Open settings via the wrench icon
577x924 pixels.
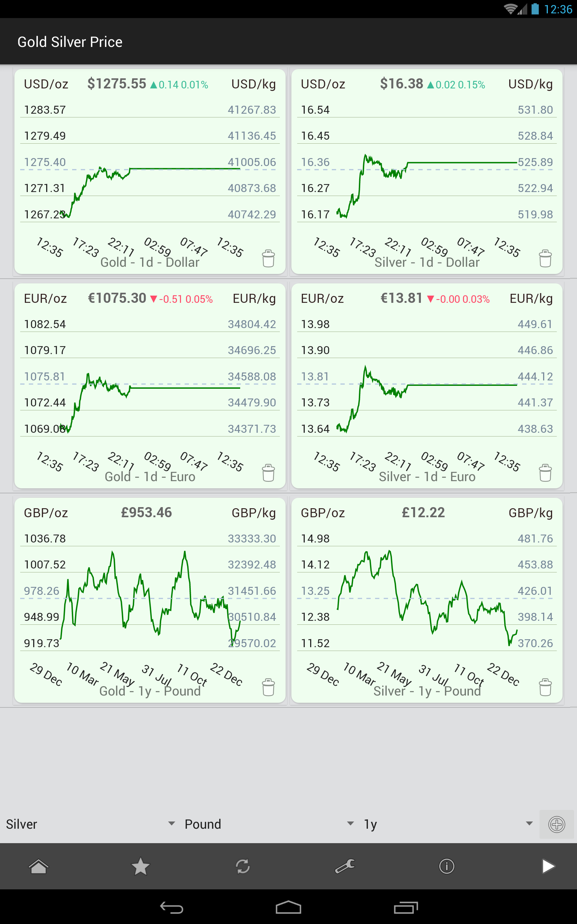[345, 866]
